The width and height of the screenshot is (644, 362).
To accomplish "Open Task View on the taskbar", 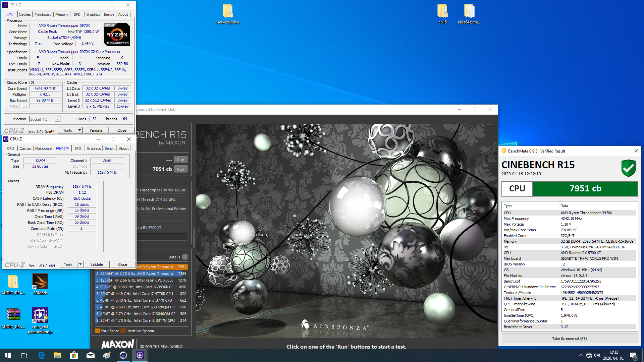I will pos(24,355).
